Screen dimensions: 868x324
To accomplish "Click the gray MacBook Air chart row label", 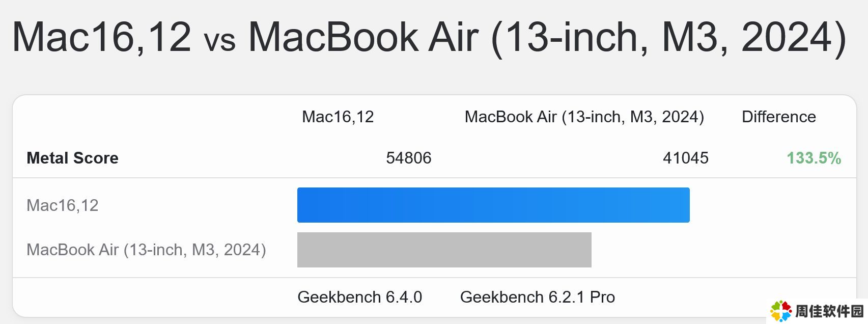I will click(146, 250).
